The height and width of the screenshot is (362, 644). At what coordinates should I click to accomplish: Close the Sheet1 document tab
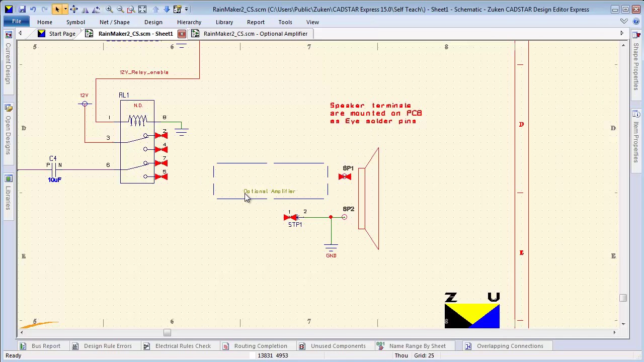point(182,34)
